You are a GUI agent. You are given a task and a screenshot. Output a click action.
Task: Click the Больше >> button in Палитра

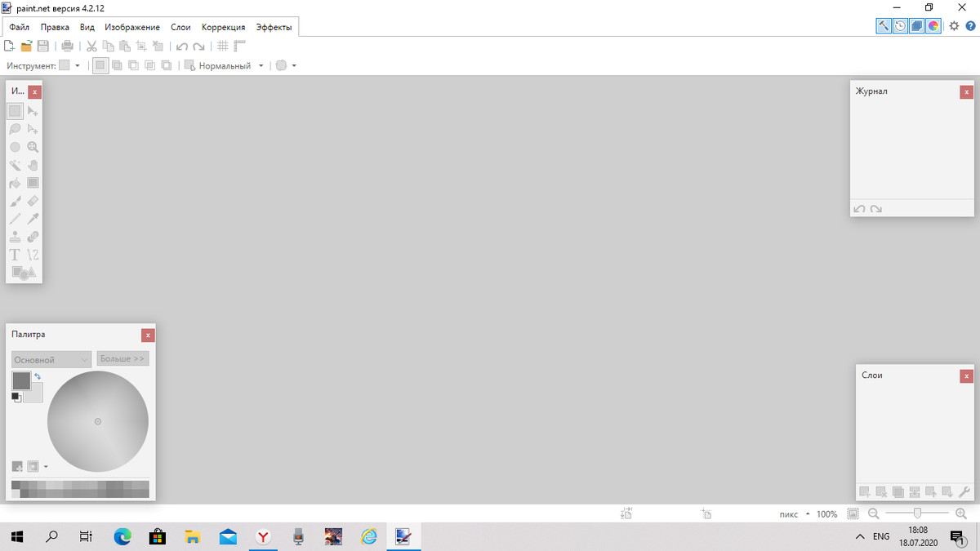122,358
